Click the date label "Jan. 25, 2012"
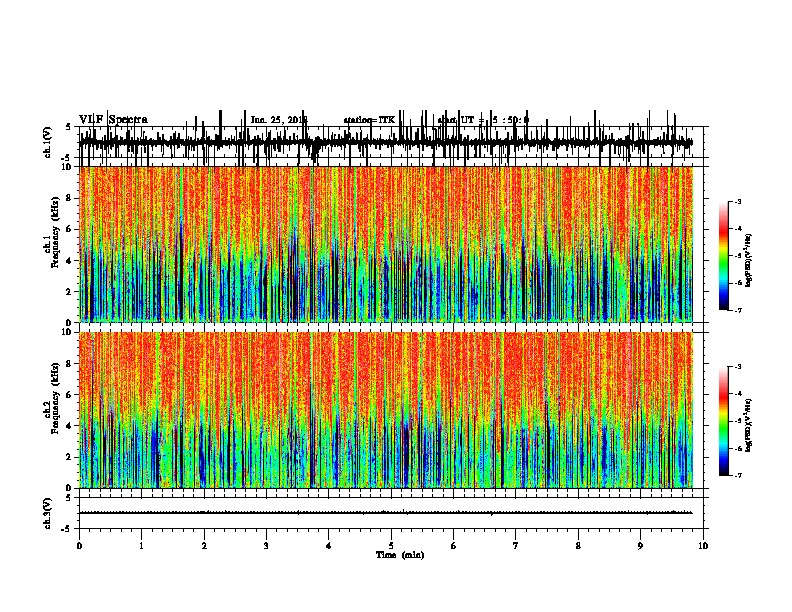This screenshot has height=612, width=792. pyautogui.click(x=279, y=120)
